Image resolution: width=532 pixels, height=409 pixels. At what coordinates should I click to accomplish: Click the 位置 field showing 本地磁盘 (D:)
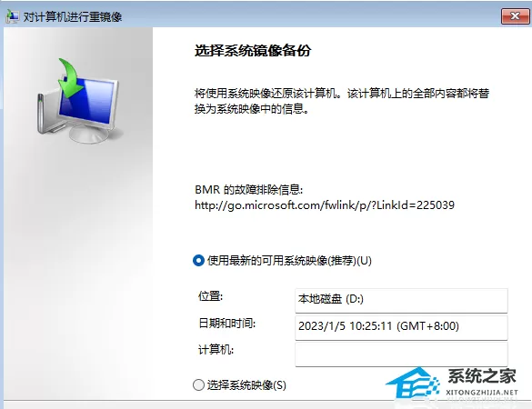tap(401, 300)
